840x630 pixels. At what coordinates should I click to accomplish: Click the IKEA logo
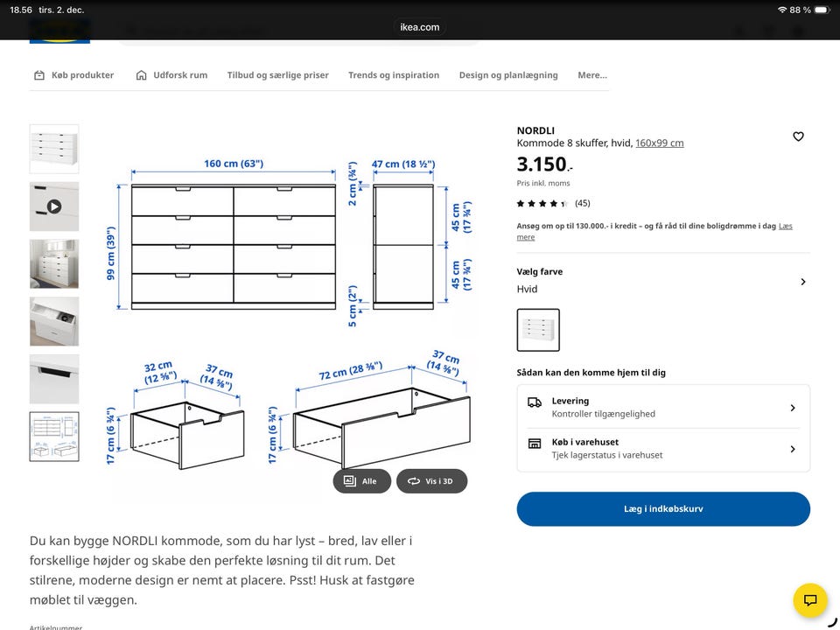59,32
